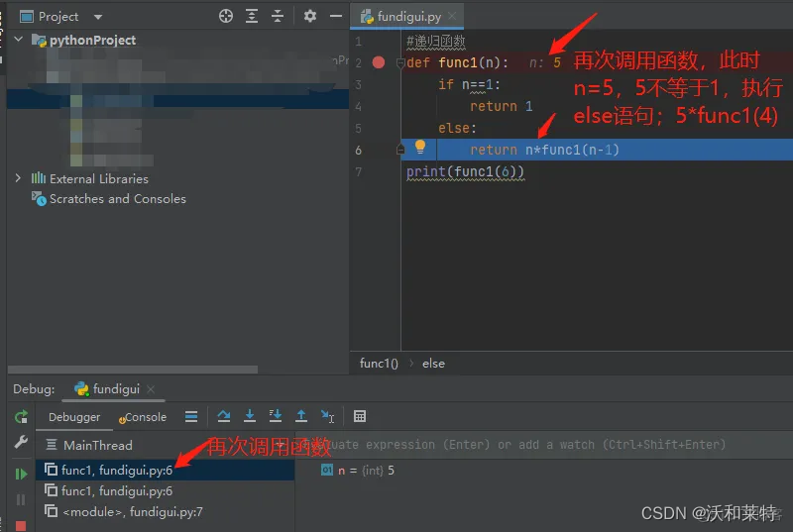The image size is (793, 532).
Task: Click the horizontal scrollbar under Project panel
Action: [133, 370]
